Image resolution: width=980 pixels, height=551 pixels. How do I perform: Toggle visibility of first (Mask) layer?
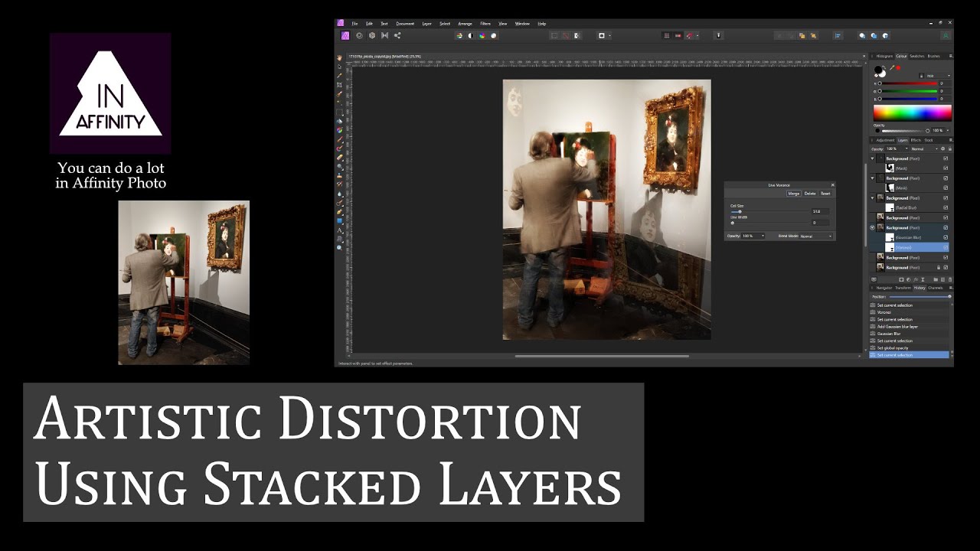click(946, 168)
